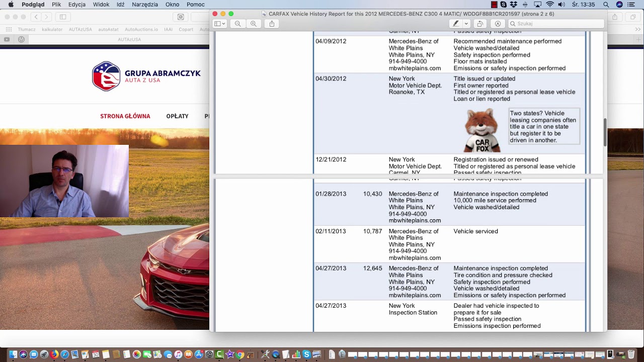This screenshot has height=362, width=644.
Task: Open the Okno menu
Action: tap(172, 5)
